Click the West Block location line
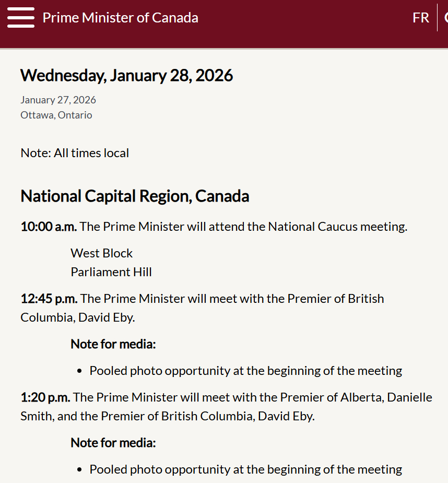Viewport: 448px width, 483px height. tap(102, 253)
